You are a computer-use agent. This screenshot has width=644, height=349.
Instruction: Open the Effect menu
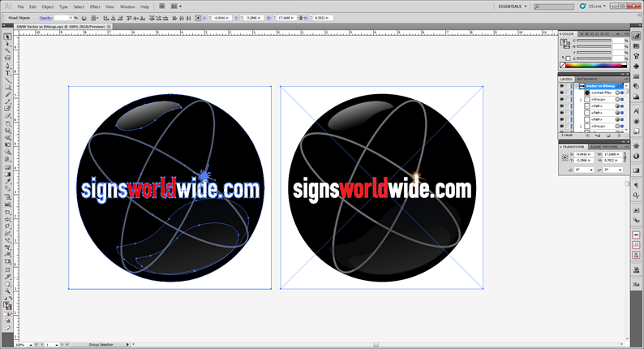pyautogui.click(x=95, y=6)
